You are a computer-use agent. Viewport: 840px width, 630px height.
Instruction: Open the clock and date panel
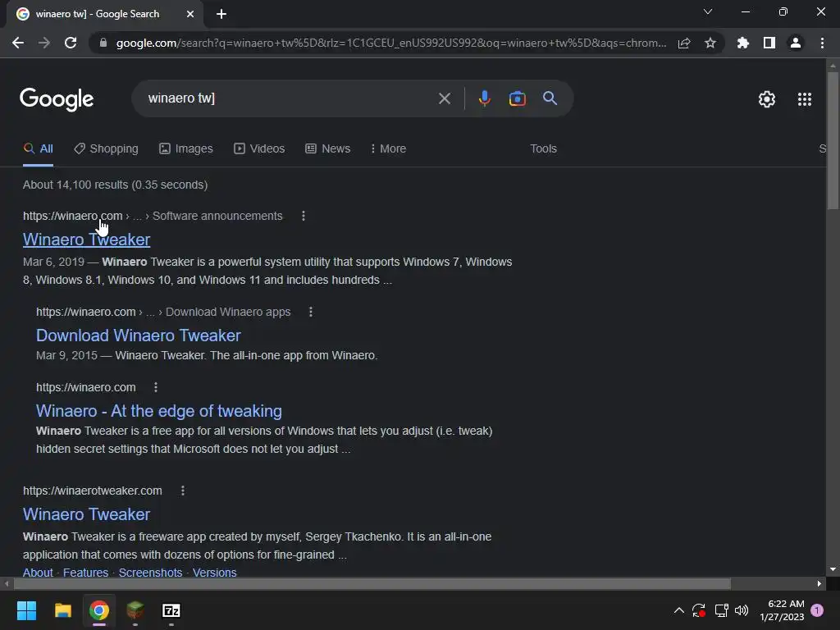pyautogui.click(x=782, y=610)
